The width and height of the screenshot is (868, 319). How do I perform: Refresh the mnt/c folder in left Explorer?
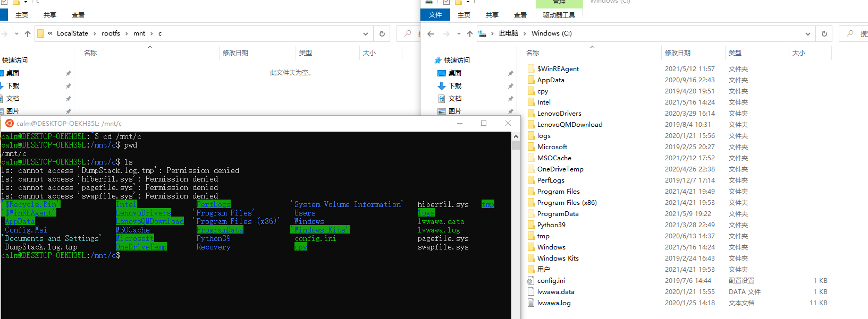coord(382,33)
